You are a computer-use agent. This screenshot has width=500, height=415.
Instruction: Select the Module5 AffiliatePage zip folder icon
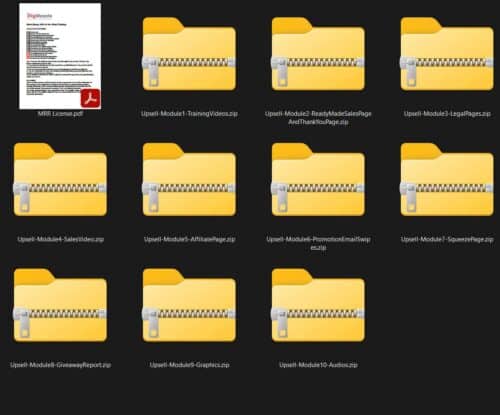(x=189, y=180)
